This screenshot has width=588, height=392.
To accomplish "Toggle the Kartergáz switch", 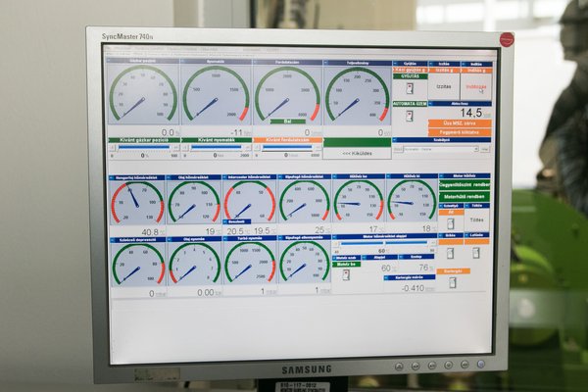I will tap(452, 282).
